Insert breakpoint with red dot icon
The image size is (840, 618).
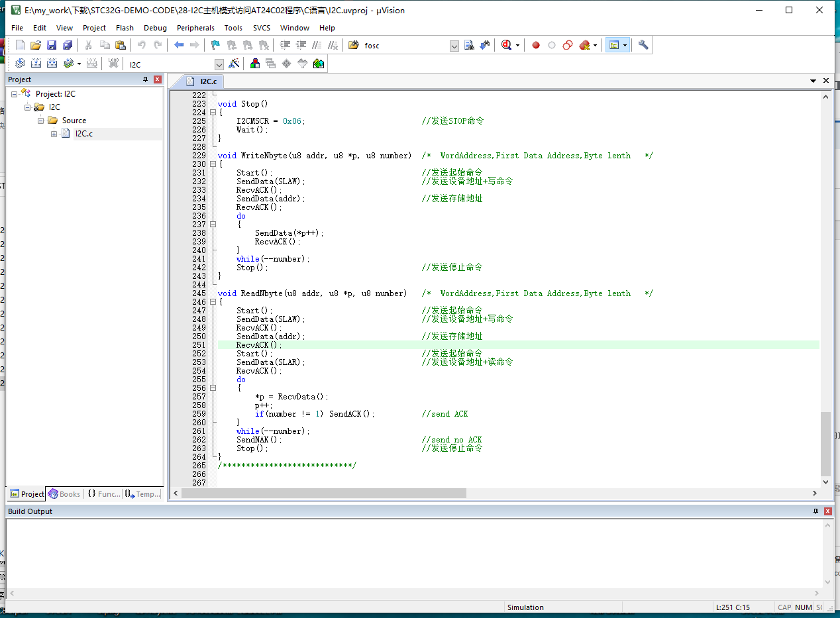click(x=536, y=45)
